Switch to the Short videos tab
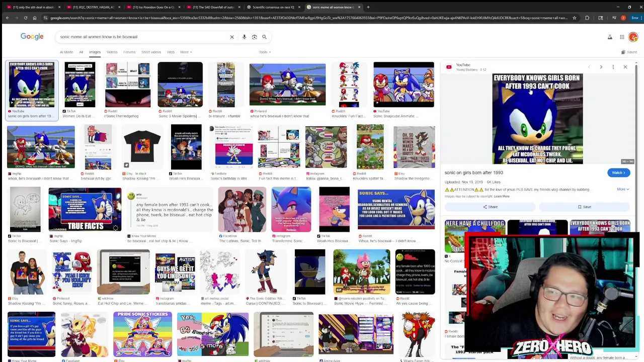 (151, 52)
